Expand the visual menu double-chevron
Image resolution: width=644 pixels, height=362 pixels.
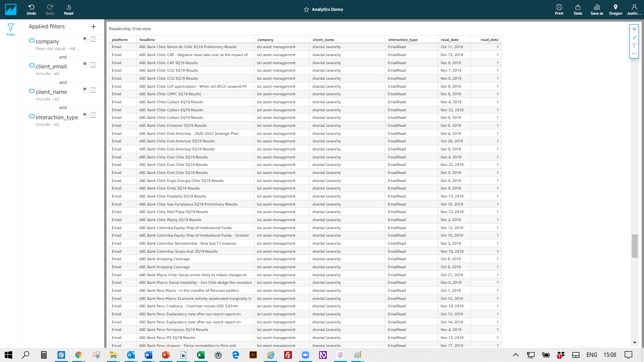634,29
